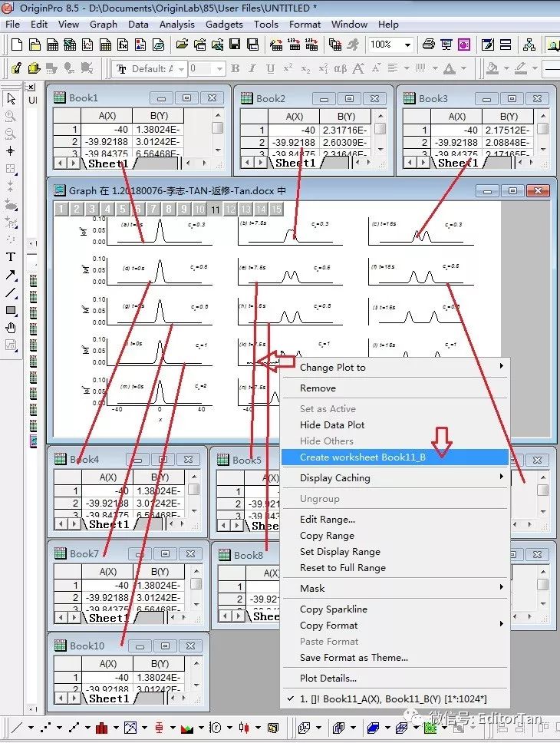Toggle Underline text formatting
Viewport: 560px width, 743px height.
270,69
